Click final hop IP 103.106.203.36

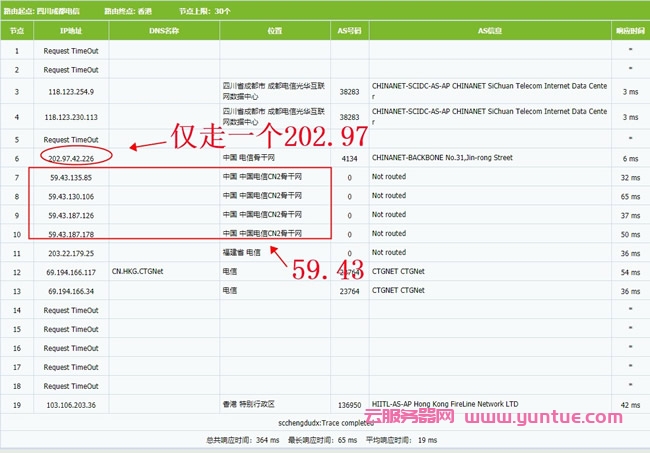70,404
